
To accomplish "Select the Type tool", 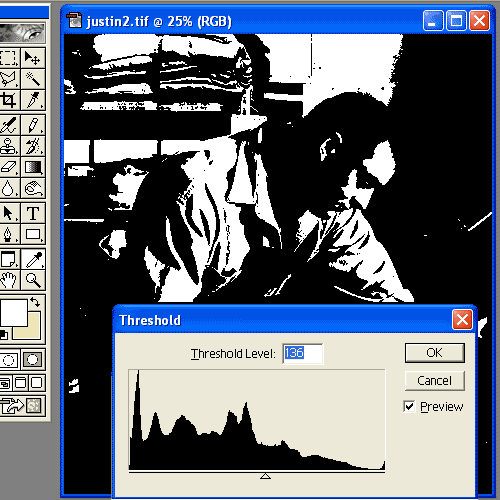I will pos(33,213).
